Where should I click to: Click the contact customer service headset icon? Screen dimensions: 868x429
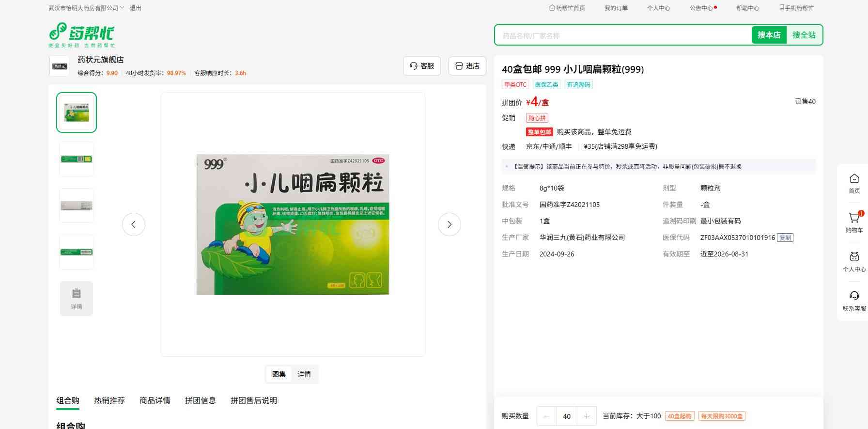coord(854,297)
